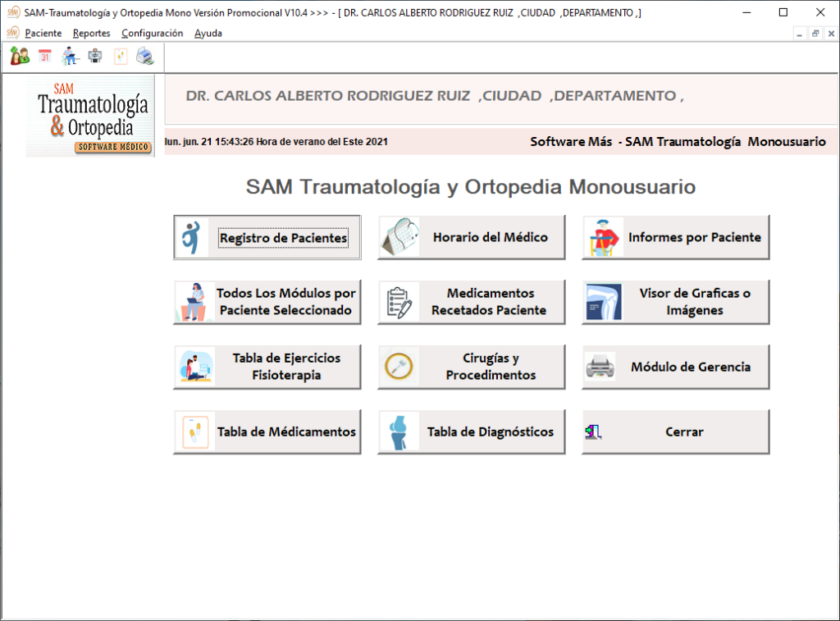Open Cirugías y Procedimentos
The height and width of the screenshot is (621, 840).
472,367
